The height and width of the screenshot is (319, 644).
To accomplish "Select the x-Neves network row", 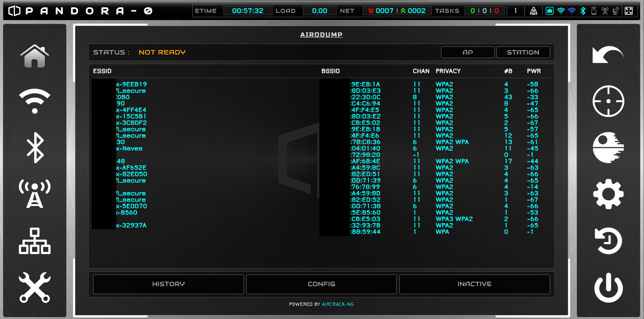I will click(x=129, y=149).
